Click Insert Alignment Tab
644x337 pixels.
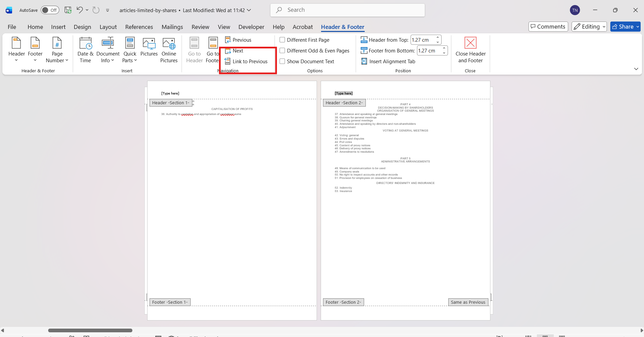[x=388, y=62]
